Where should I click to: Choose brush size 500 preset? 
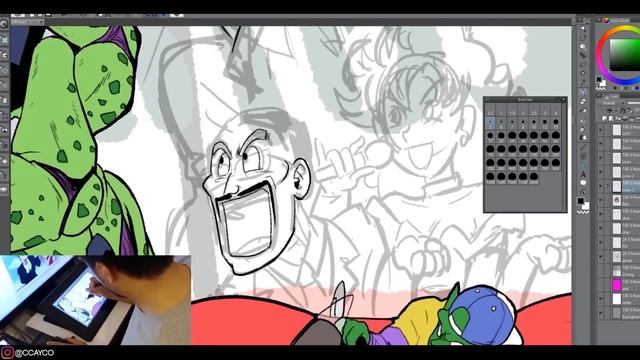point(523,164)
